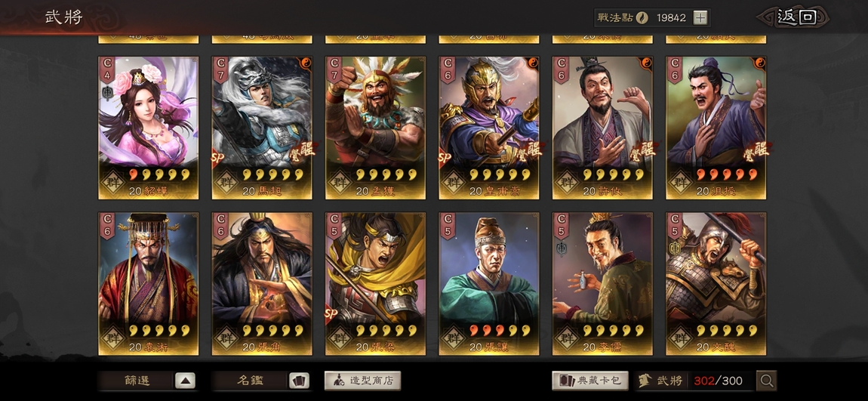Open the 張角 general card
This screenshot has height=401, width=868.
tap(262, 284)
